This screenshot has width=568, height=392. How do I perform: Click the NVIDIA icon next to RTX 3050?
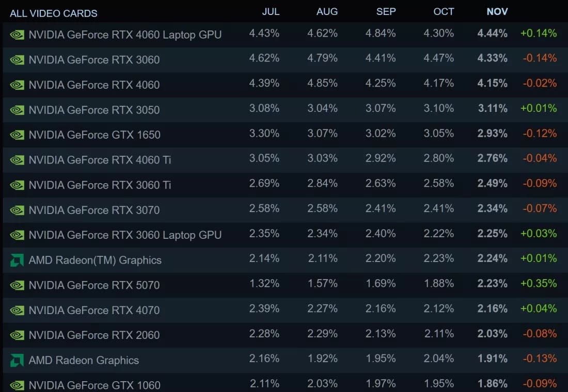pyautogui.click(x=17, y=110)
